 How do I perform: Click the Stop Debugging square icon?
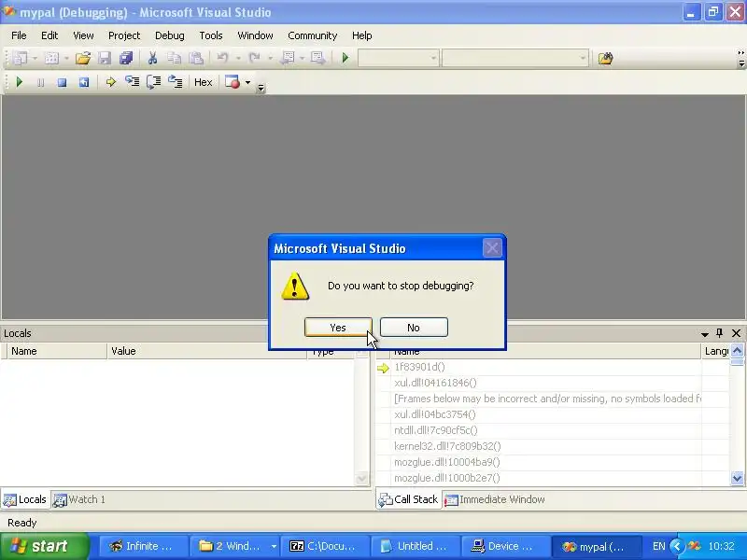pos(62,82)
